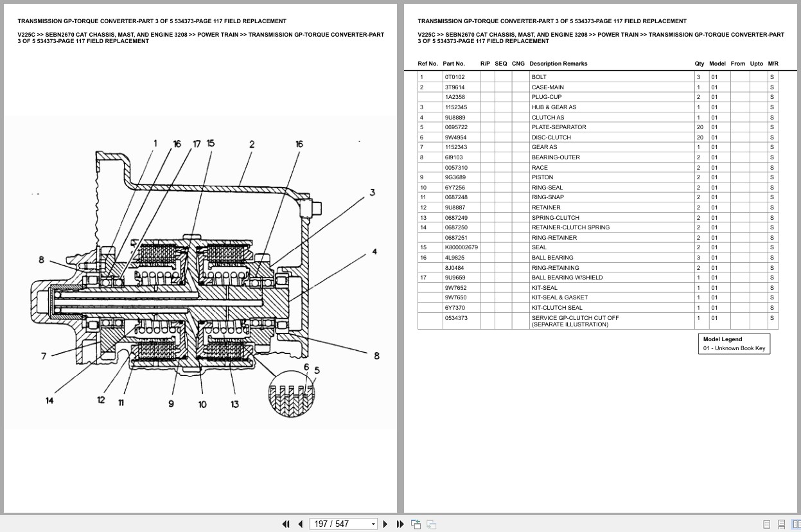Screen dimensions: 801x532
Task: Select part number 0687250
Action: tap(456, 227)
